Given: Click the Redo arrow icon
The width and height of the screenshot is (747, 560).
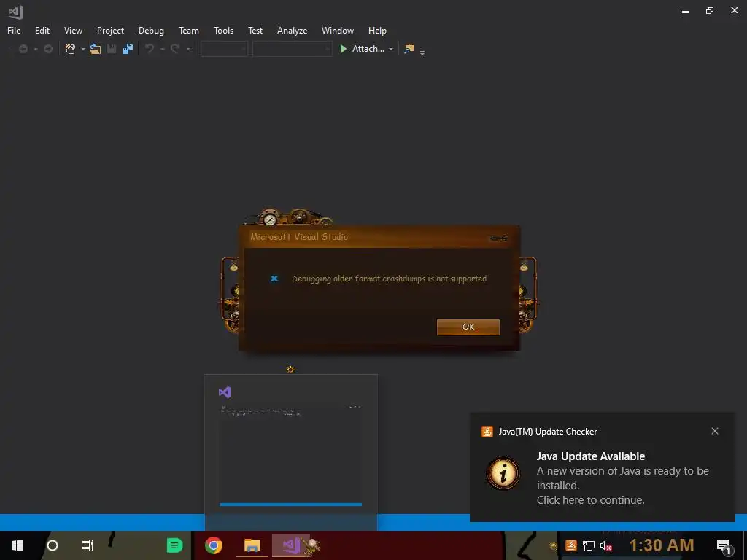Looking at the screenshot, I should coord(175,49).
